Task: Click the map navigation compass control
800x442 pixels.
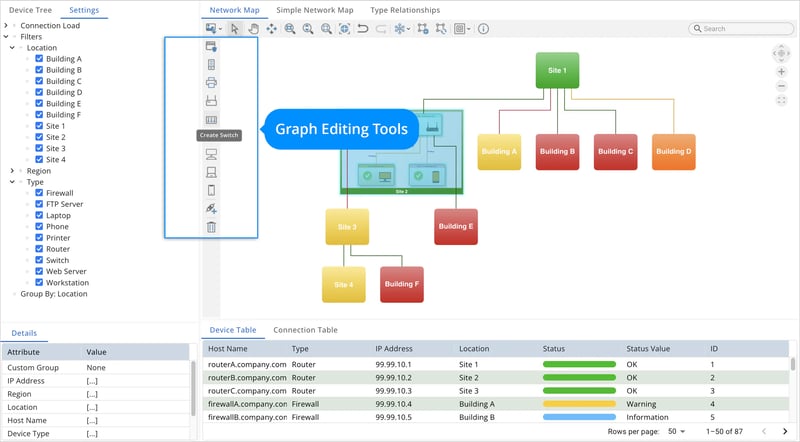Action: click(x=781, y=53)
